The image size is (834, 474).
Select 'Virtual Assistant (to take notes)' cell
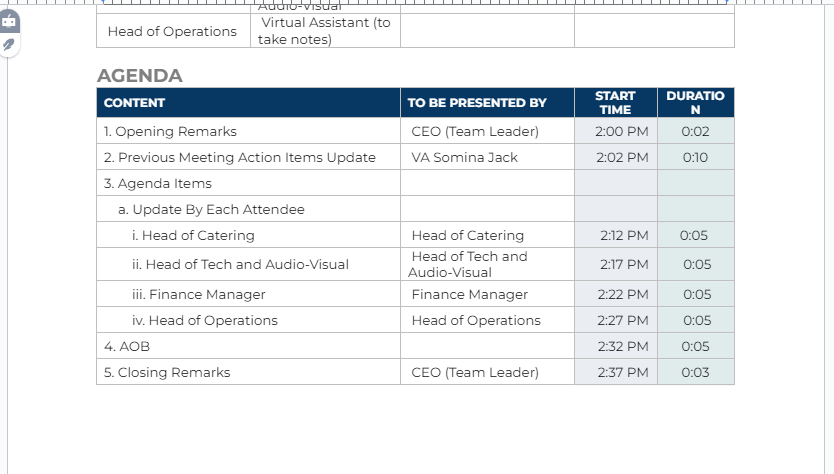point(326,30)
